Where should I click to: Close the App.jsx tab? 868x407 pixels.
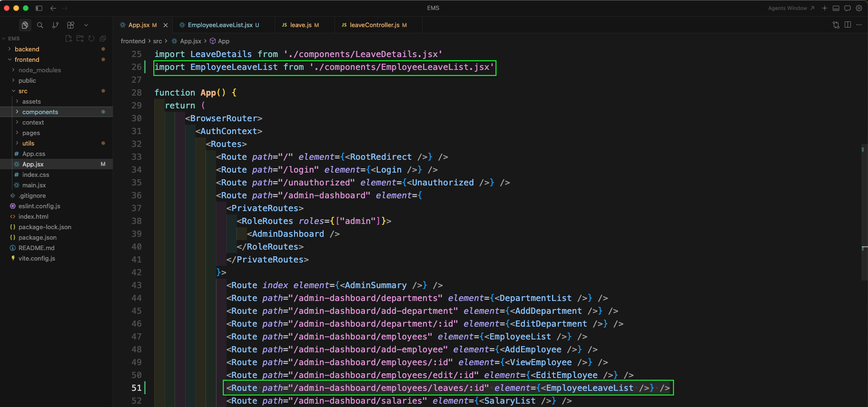click(166, 25)
